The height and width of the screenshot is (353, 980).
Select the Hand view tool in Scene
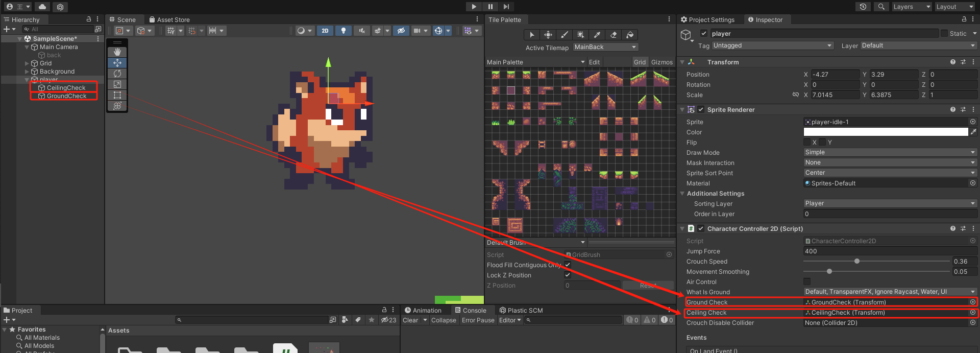click(117, 52)
